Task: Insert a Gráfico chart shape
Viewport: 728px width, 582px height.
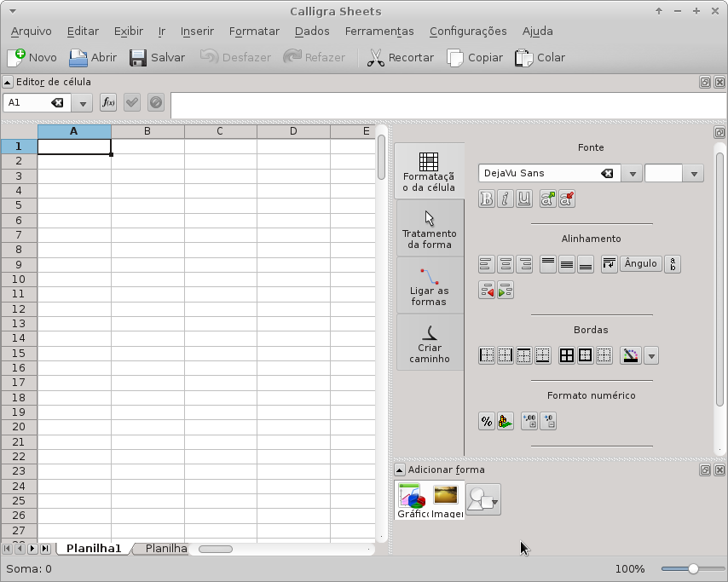Action: [x=413, y=500]
